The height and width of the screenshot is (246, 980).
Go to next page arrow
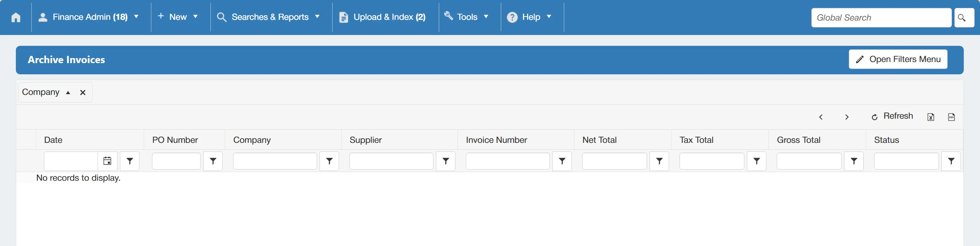point(847,117)
